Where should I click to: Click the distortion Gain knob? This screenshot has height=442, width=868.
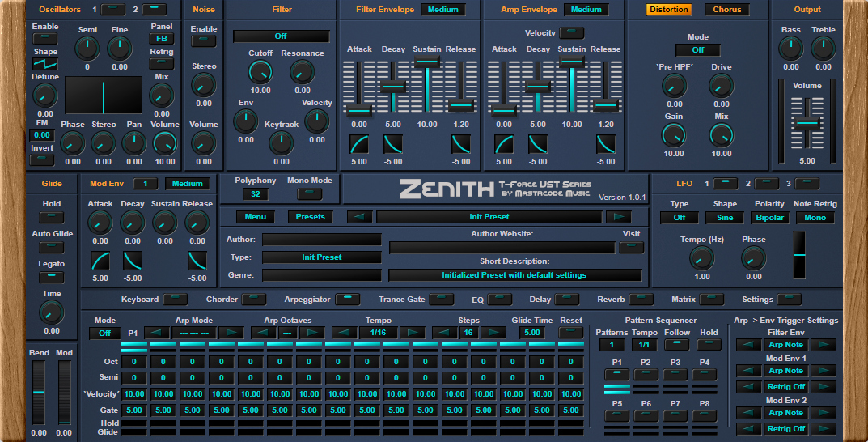(674, 135)
